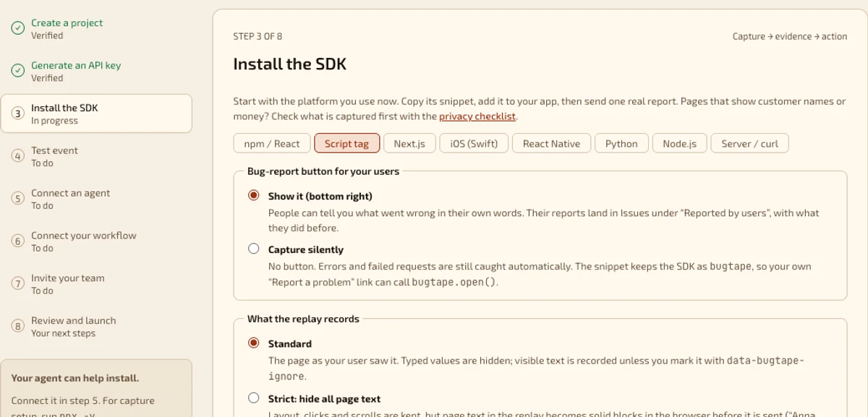Click the STEP 3 OF 8 label
868x417 pixels.
(258, 36)
